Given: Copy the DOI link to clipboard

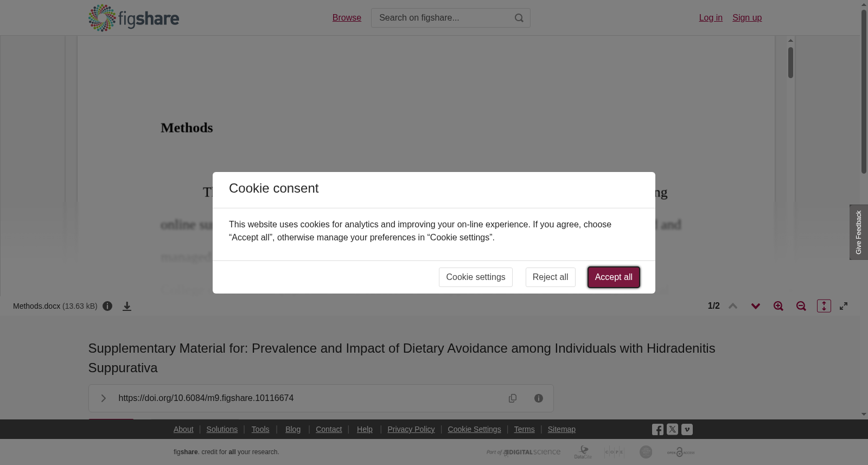Looking at the screenshot, I should 513,398.
